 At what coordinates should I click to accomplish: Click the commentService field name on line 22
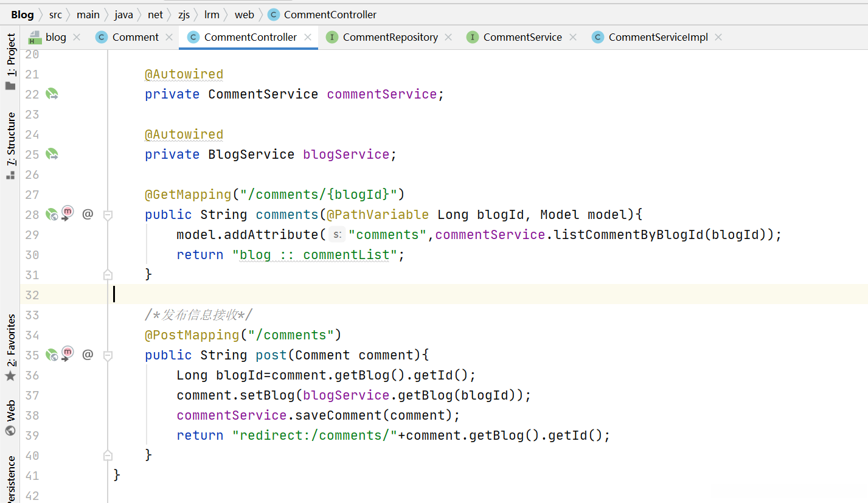click(382, 94)
